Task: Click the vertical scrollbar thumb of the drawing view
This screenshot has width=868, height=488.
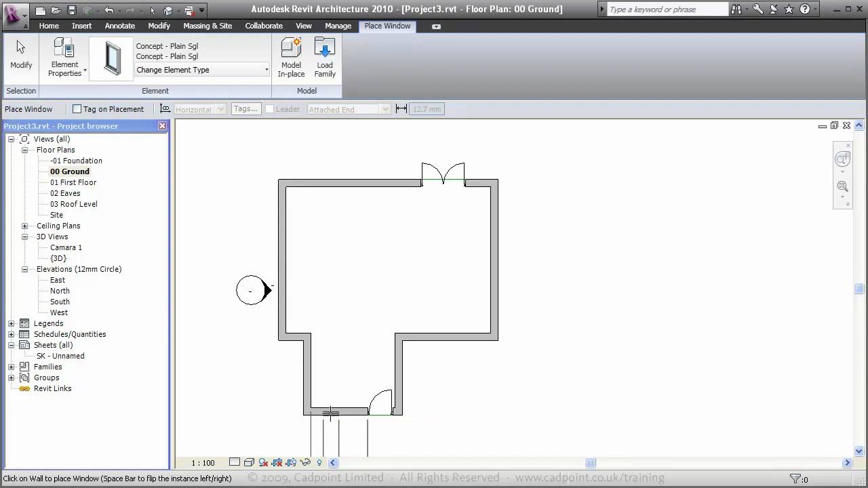Action: point(859,289)
